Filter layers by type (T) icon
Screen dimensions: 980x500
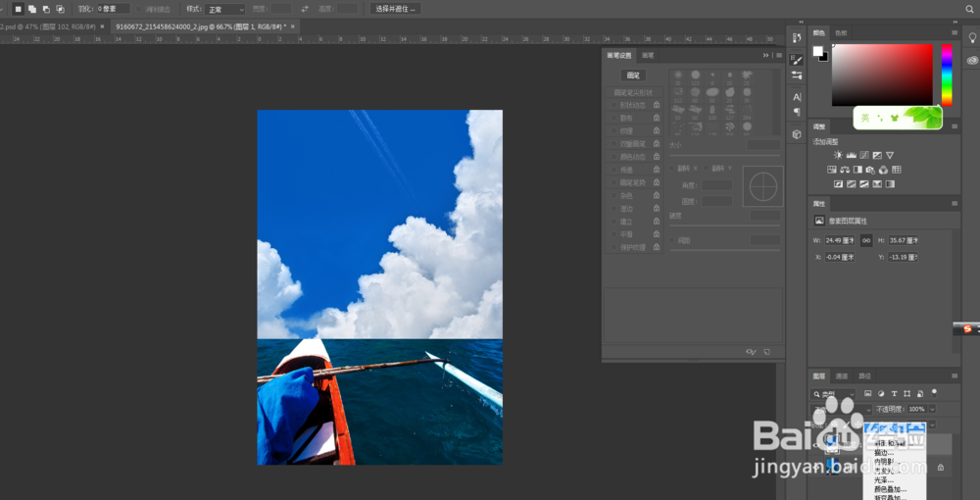click(x=895, y=394)
